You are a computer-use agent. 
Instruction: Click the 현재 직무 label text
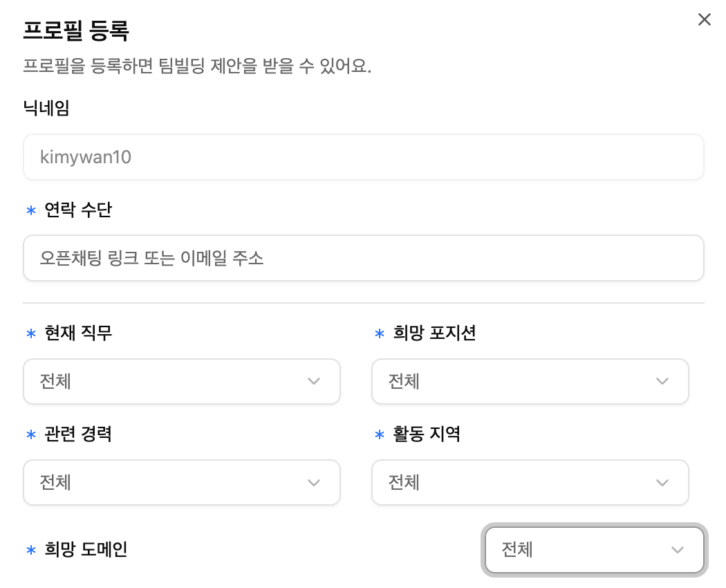(x=77, y=333)
